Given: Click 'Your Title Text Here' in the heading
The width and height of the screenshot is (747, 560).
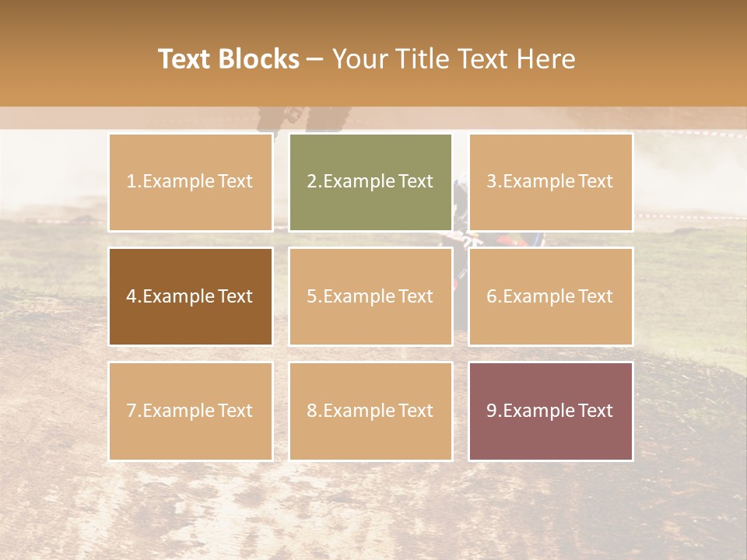Looking at the screenshot, I should pos(454,59).
